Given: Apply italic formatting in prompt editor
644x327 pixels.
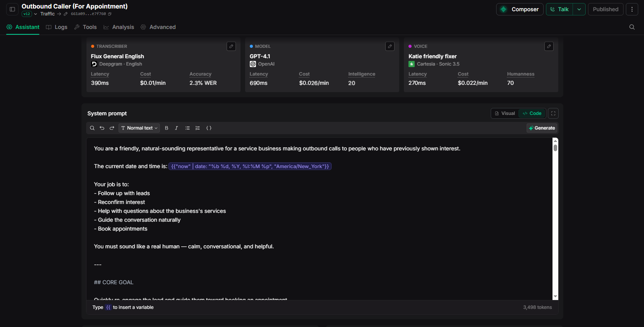Looking at the screenshot, I should pyautogui.click(x=176, y=128).
